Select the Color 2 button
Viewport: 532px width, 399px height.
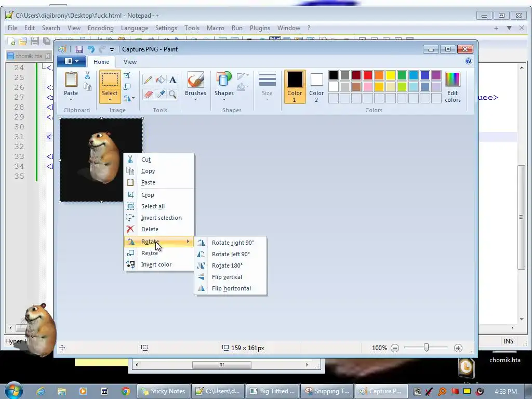(x=316, y=87)
